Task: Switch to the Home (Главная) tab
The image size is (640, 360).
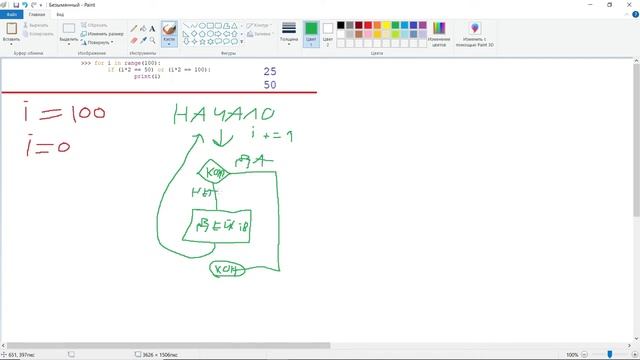Action: tap(37, 14)
